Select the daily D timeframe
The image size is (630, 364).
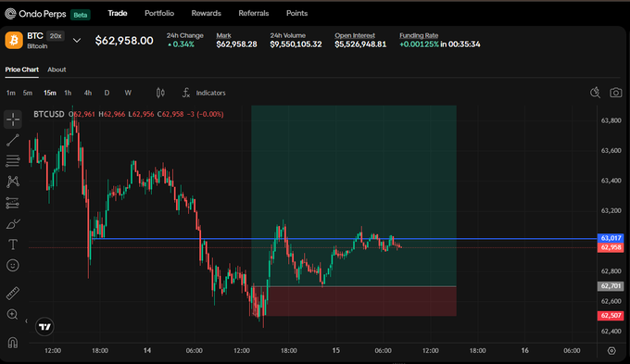[x=107, y=93]
